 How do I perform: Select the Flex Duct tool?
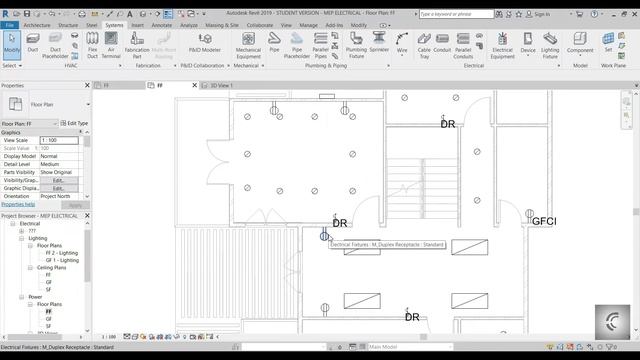93,45
